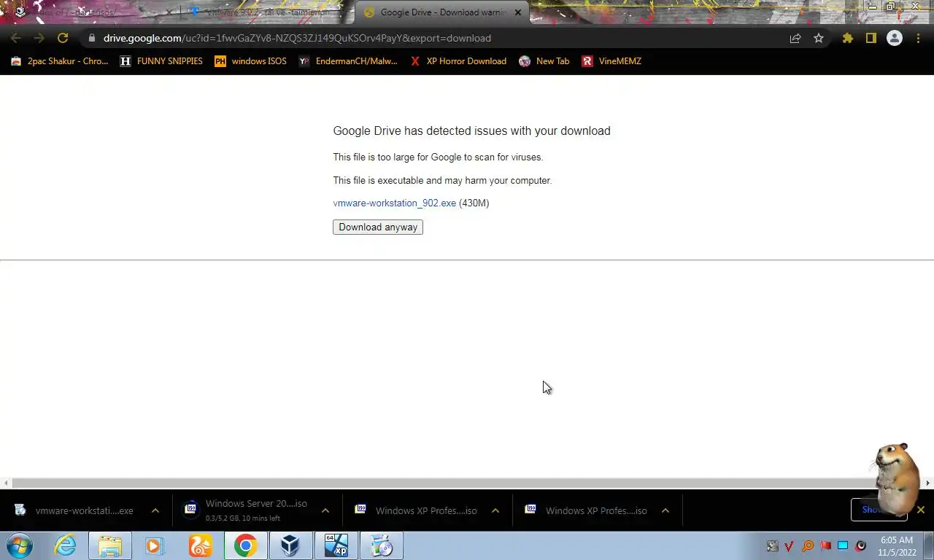Click the greyed-out browser back arrow
The width and height of the screenshot is (934, 560).
click(16, 38)
